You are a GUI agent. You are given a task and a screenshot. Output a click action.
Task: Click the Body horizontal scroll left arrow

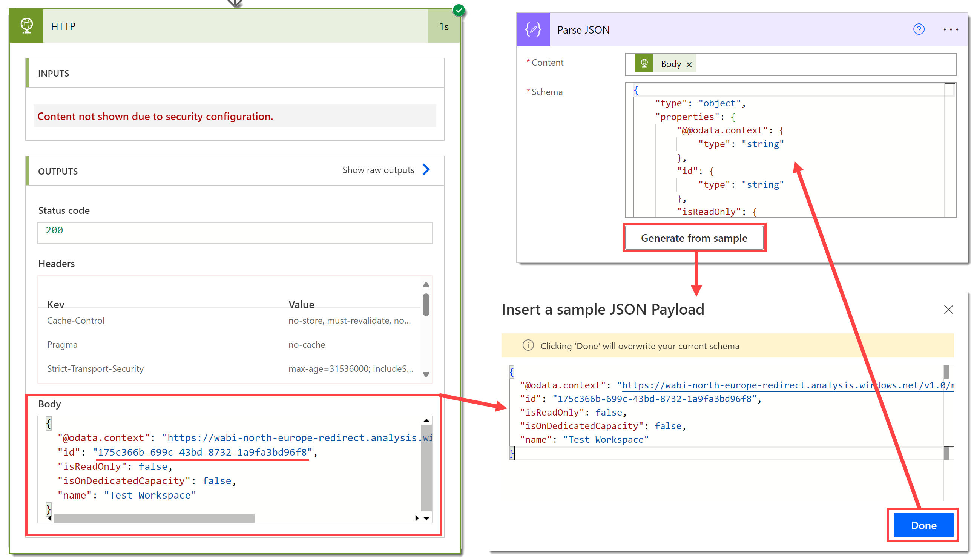point(50,518)
